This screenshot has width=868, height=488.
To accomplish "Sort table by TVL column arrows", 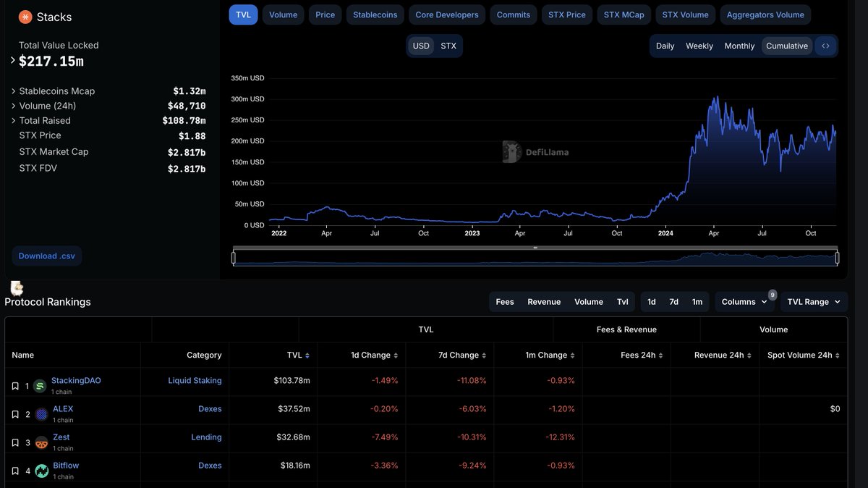I will coord(307,356).
